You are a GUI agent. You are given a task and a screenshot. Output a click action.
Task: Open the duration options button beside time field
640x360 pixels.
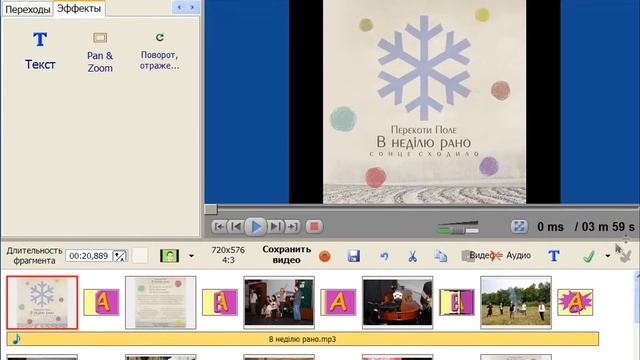pyautogui.click(x=120, y=256)
